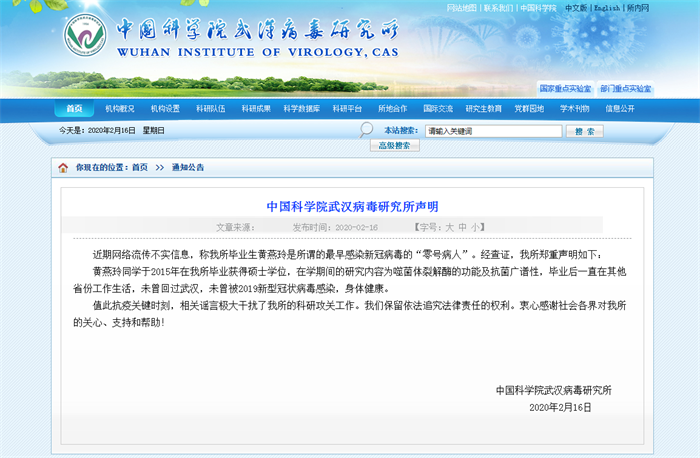Screen dimensions: 700x458
Task: Click the keyword search input field
Action: [x=493, y=131]
